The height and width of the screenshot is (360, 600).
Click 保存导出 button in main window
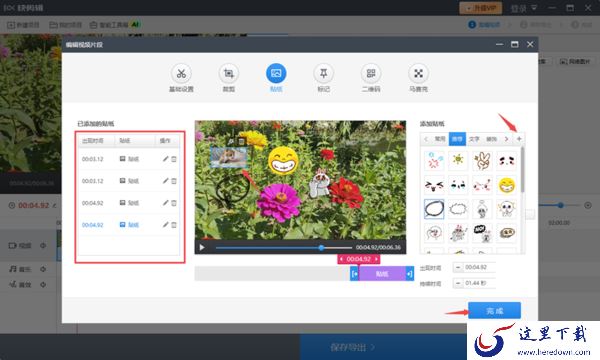coord(352,347)
